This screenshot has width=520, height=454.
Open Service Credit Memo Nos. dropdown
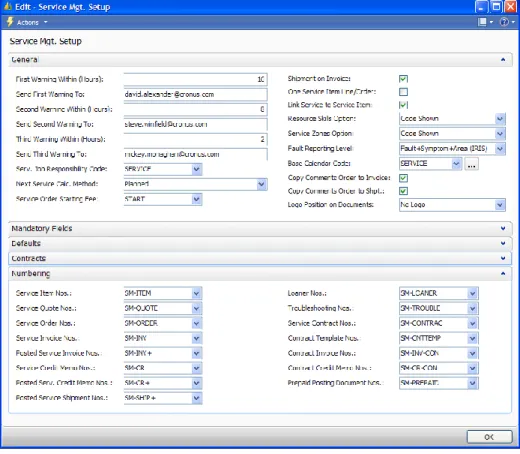pos(197,368)
